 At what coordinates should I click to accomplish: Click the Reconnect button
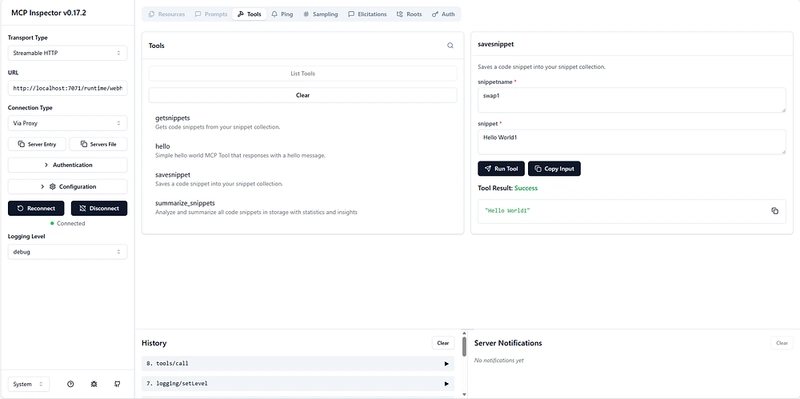click(36, 208)
